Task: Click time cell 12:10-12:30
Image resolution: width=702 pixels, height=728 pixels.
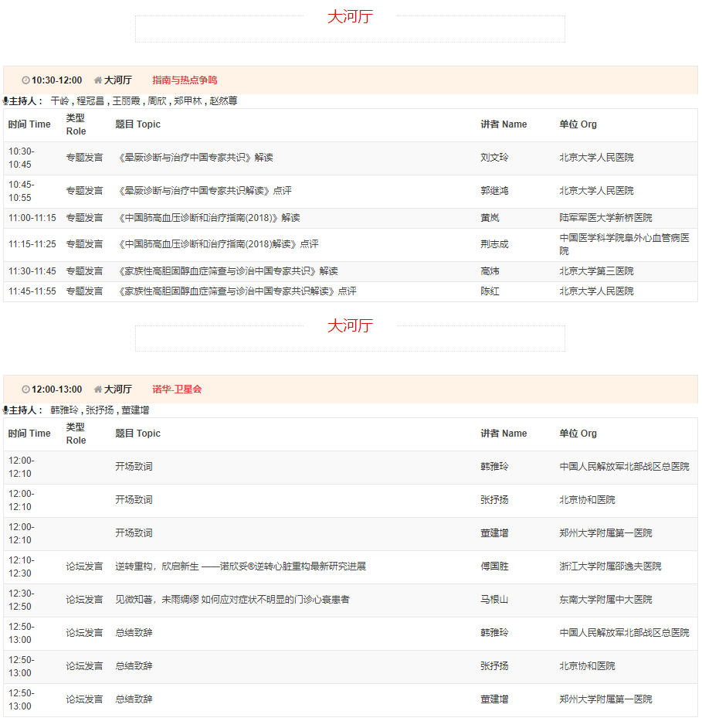Action: (x=22, y=566)
